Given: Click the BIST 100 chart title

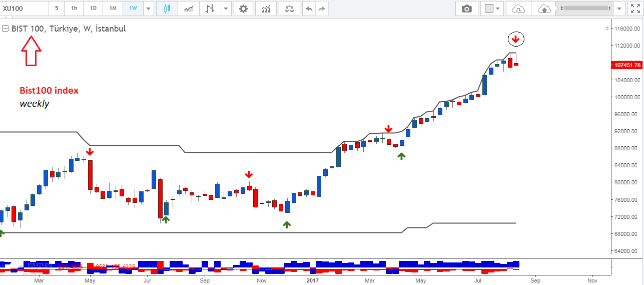Looking at the screenshot, I should tap(69, 29).
